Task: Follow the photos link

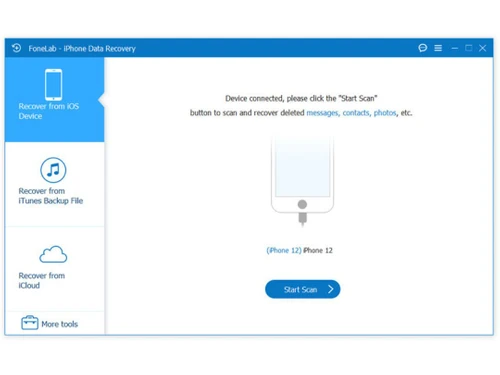Action: click(x=385, y=113)
